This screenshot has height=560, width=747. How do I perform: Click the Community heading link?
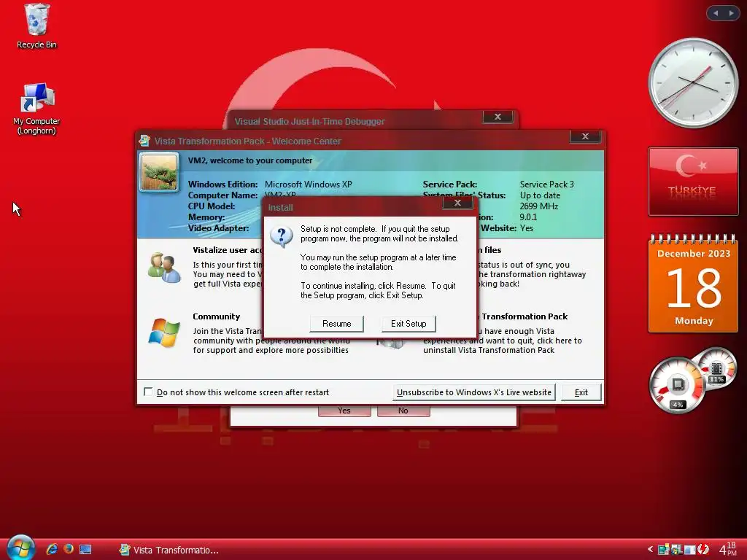(x=216, y=316)
